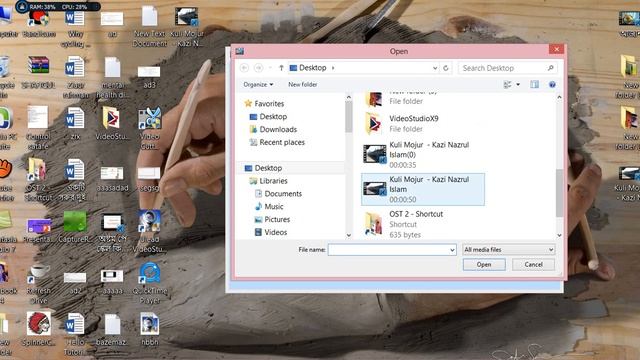
Task: Open recent locations arrow beside Forward button
Action: coord(270,68)
